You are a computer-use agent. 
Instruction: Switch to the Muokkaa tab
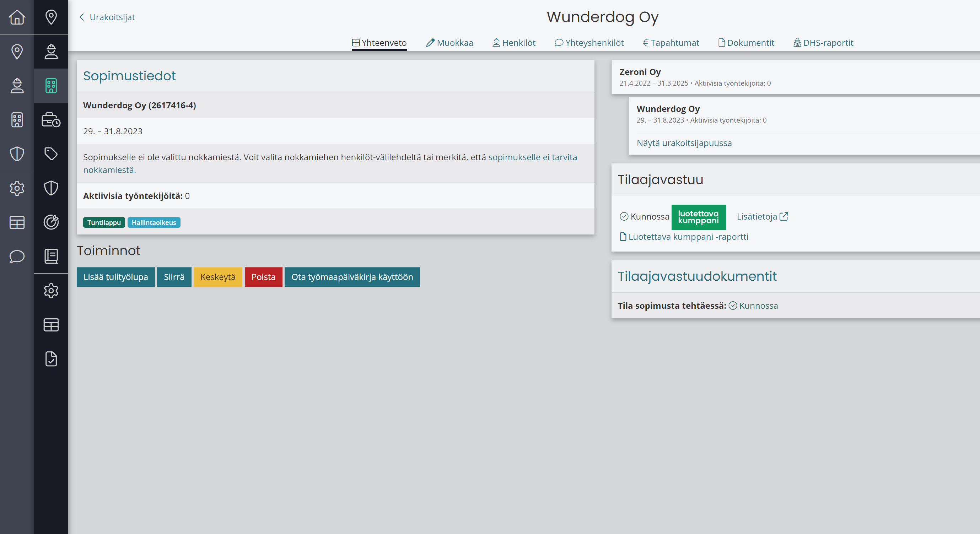click(x=450, y=43)
